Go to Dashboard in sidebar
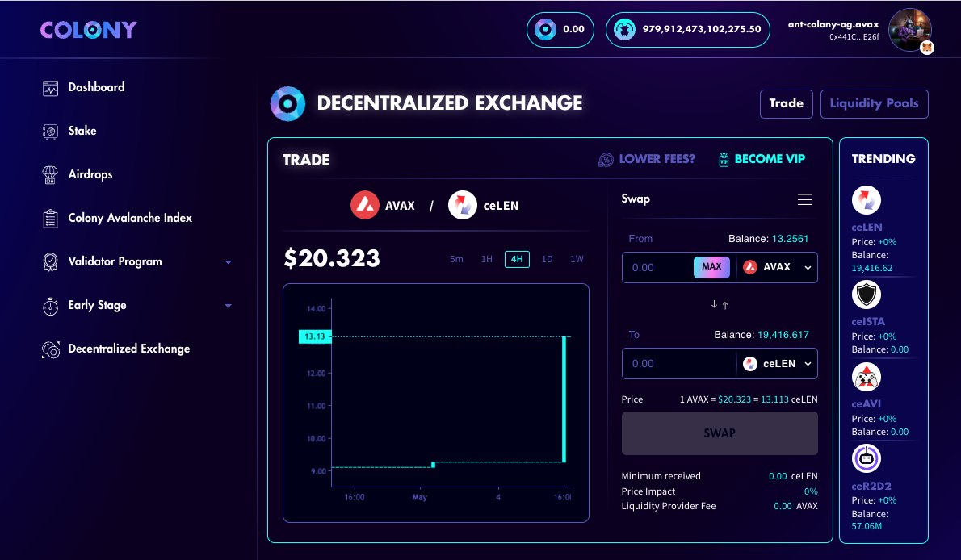This screenshot has width=961, height=560. (x=96, y=87)
